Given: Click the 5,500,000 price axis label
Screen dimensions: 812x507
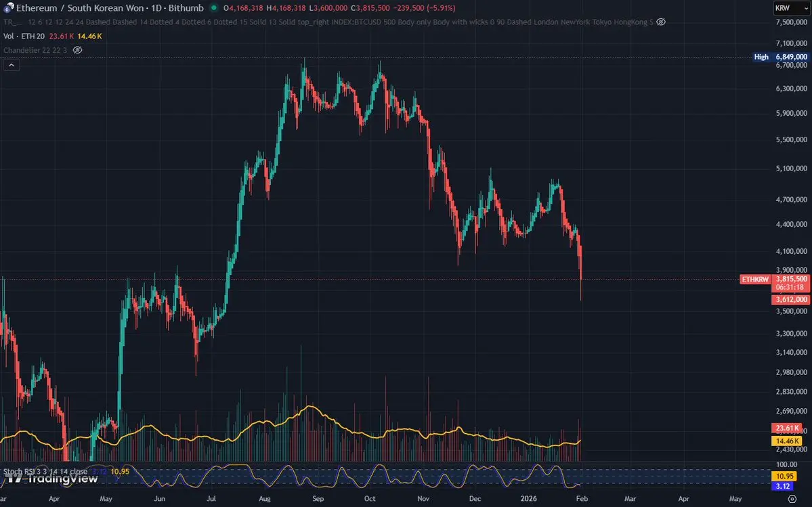Looking at the screenshot, I should tap(791, 139).
